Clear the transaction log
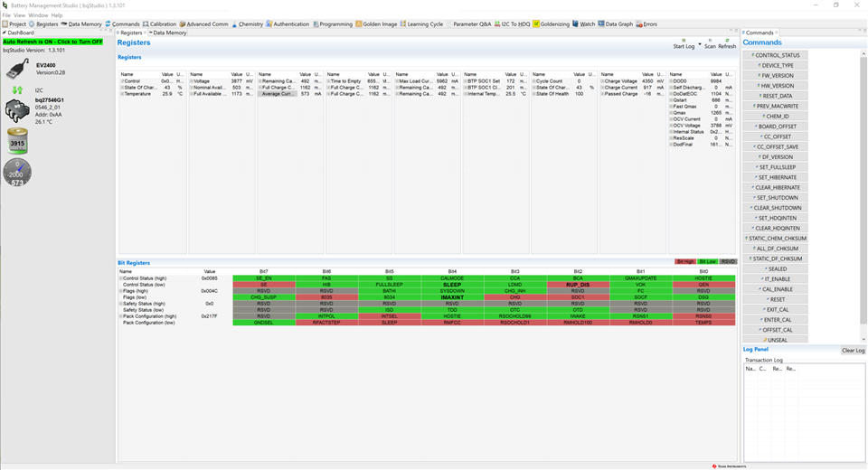 [x=853, y=351]
